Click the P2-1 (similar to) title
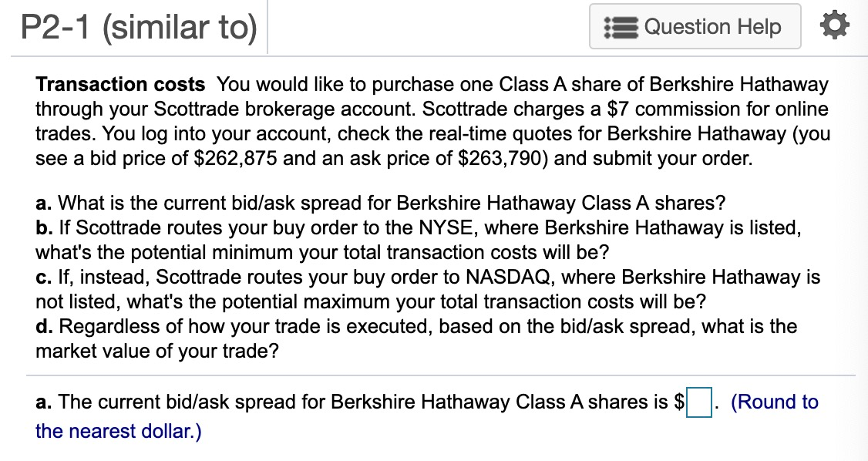 (139, 26)
